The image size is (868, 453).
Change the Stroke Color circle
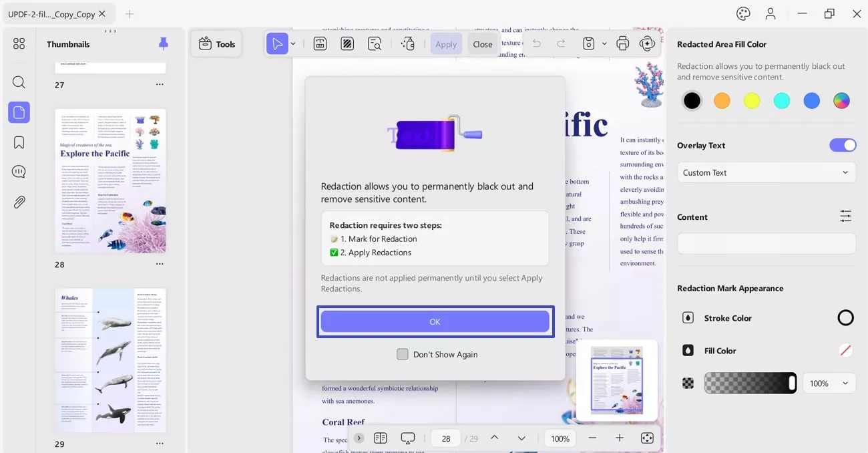845,318
